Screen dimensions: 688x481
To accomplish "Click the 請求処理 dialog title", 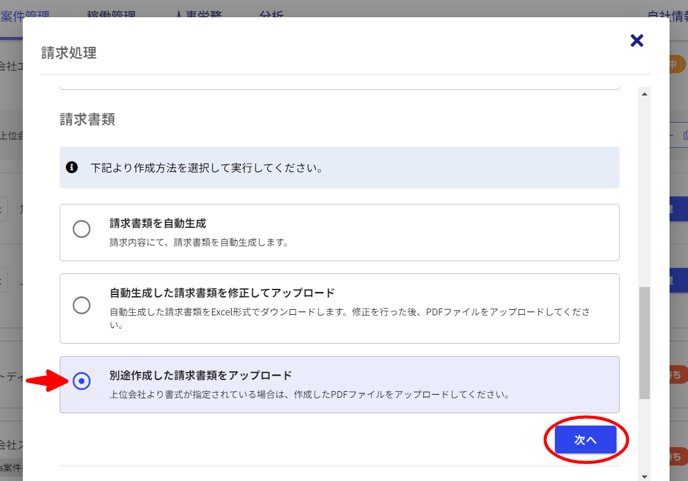I will [69, 53].
